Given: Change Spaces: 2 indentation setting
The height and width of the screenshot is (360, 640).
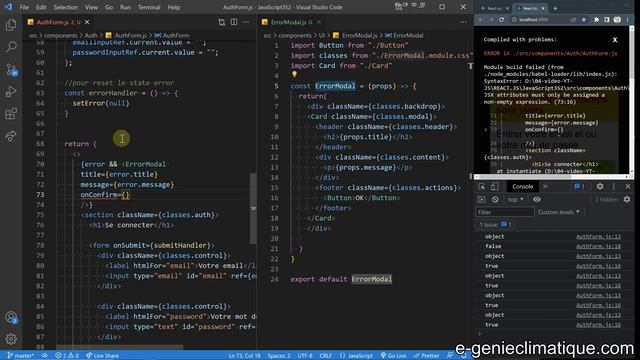Looking at the screenshot, I should (x=279, y=356).
